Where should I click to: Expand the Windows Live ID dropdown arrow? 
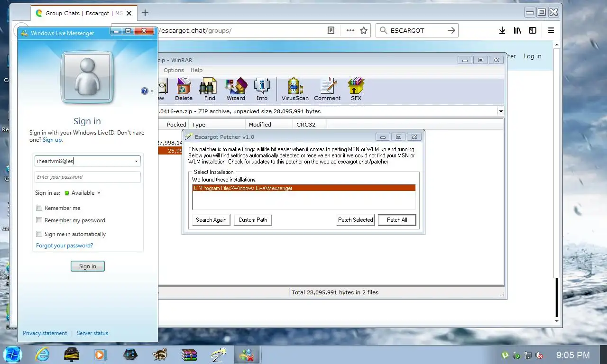point(136,161)
